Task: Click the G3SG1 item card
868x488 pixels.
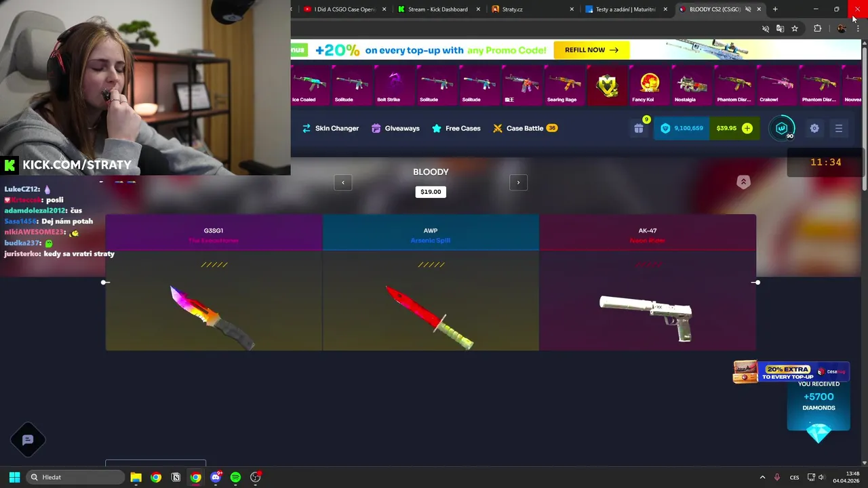Action: pos(214,283)
